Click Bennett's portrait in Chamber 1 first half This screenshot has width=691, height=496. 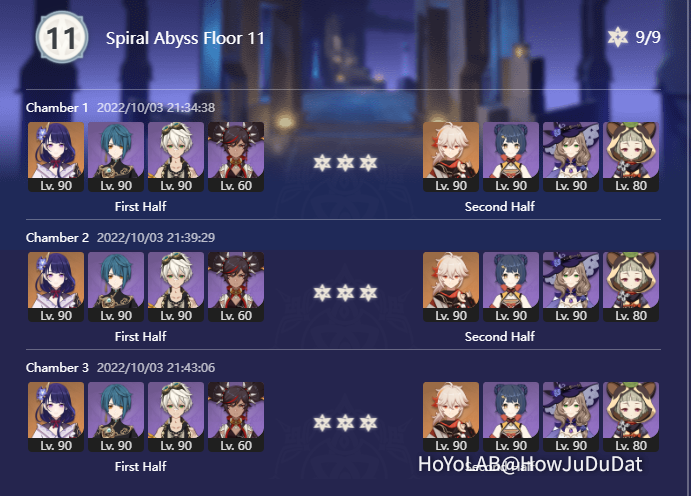coord(176,157)
